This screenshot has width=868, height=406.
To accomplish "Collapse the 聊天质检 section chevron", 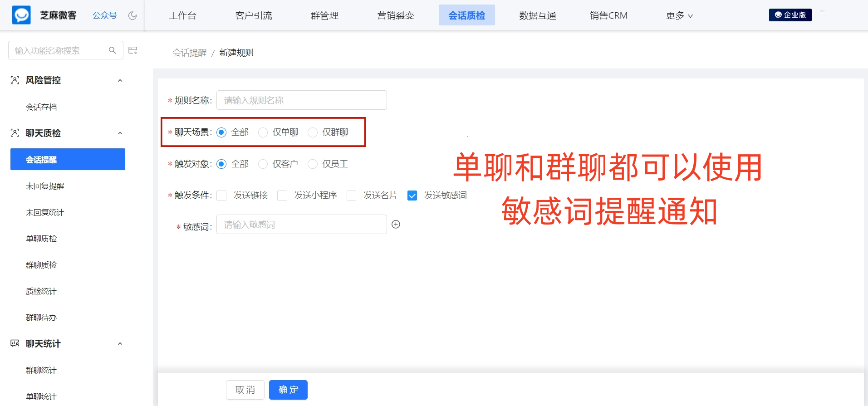I will tap(120, 133).
